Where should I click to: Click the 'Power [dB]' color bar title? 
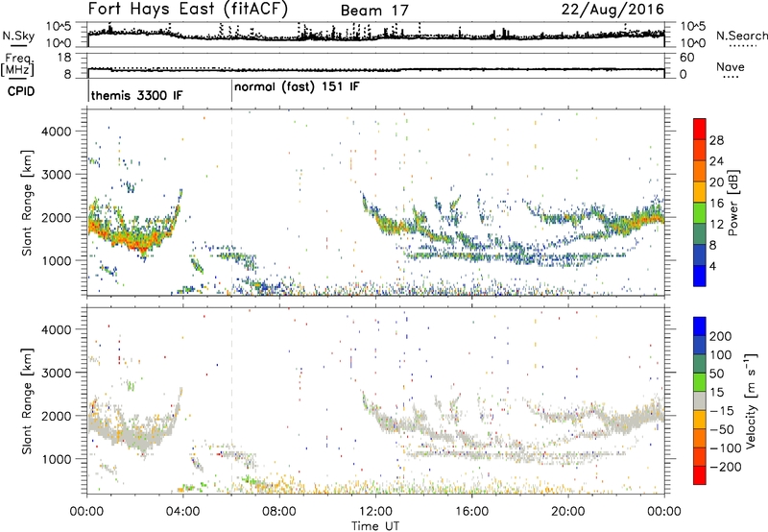pyautogui.click(x=732, y=203)
